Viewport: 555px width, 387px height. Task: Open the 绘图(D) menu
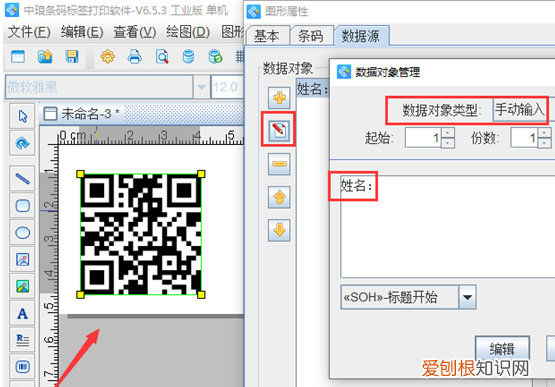(x=188, y=32)
